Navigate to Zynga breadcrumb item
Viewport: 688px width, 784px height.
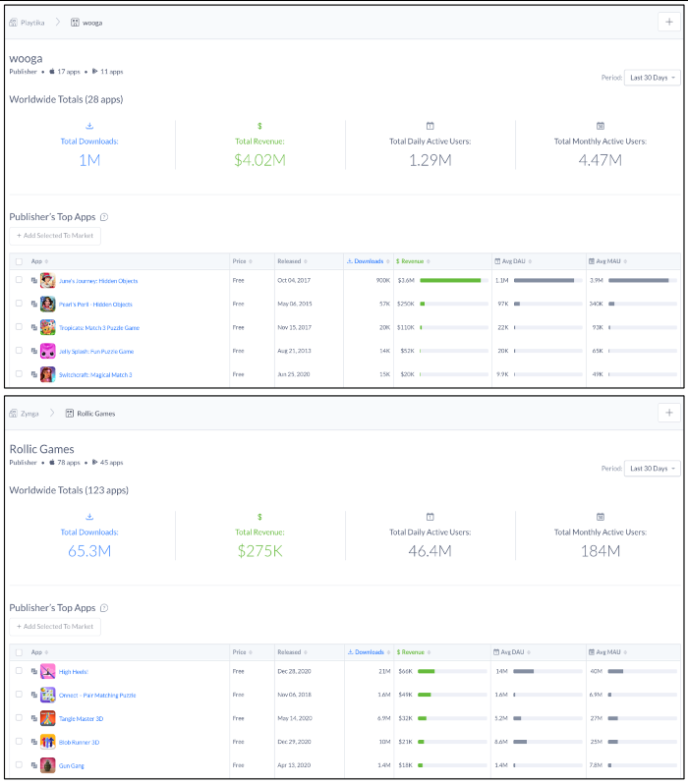point(31,414)
